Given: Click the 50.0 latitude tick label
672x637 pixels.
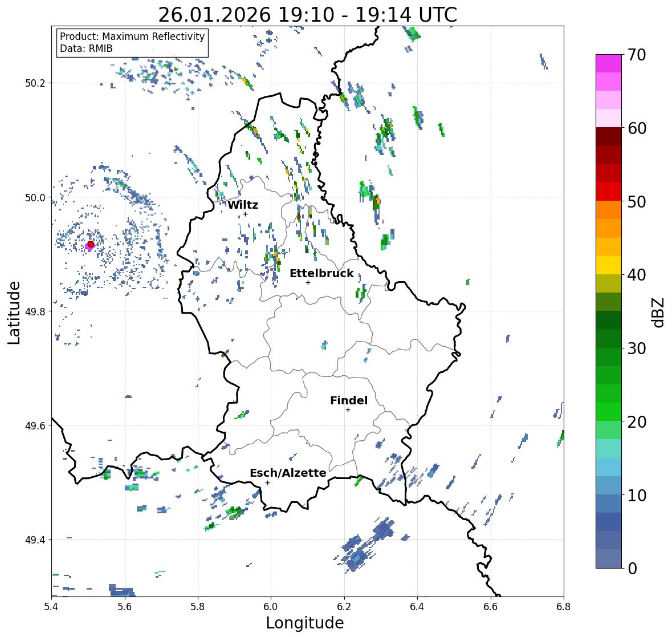Looking at the screenshot, I should pyautogui.click(x=35, y=198).
